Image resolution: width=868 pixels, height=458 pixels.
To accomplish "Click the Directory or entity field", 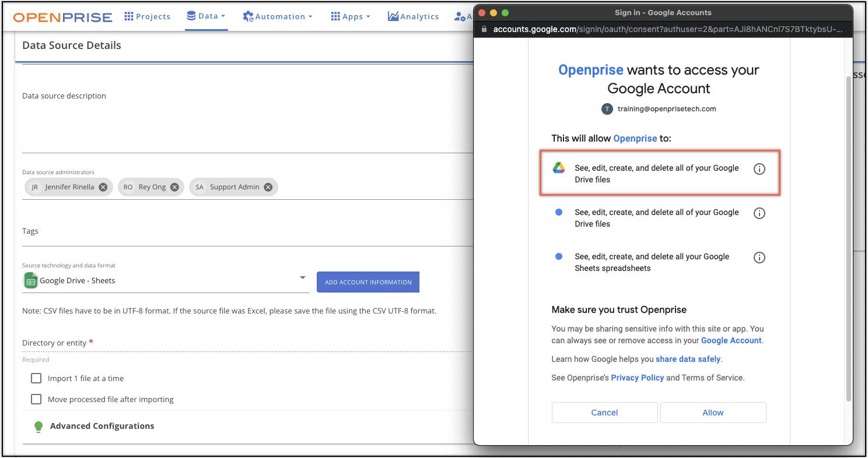I will pyautogui.click(x=247, y=343).
